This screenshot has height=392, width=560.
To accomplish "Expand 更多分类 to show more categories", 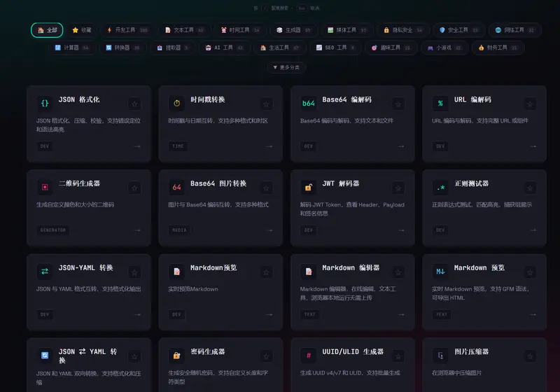I will (286, 67).
